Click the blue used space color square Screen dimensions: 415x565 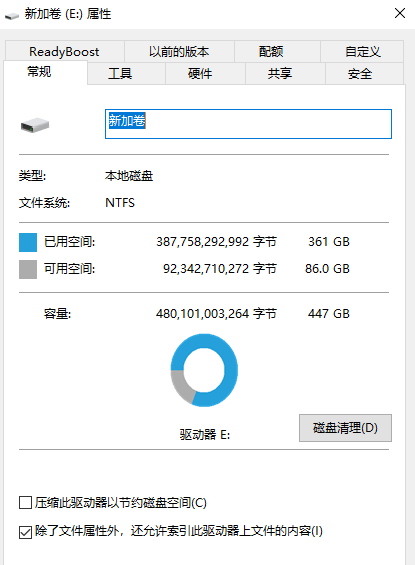click(x=28, y=242)
